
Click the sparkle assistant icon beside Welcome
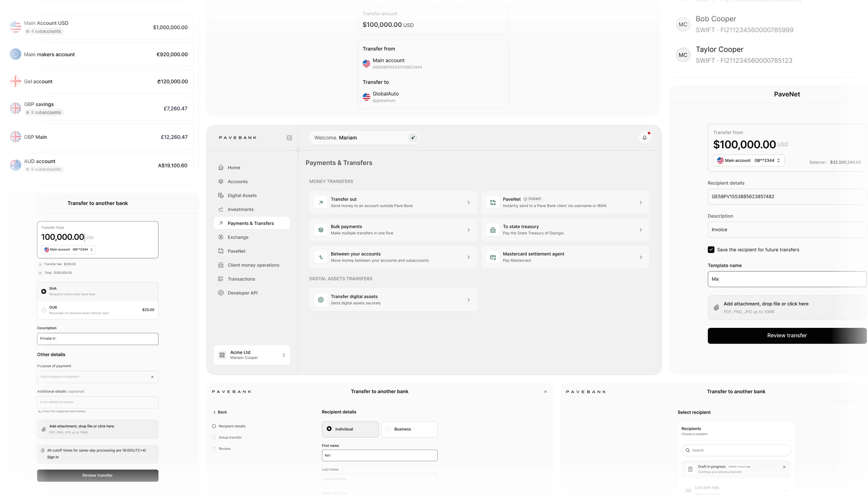pos(413,137)
